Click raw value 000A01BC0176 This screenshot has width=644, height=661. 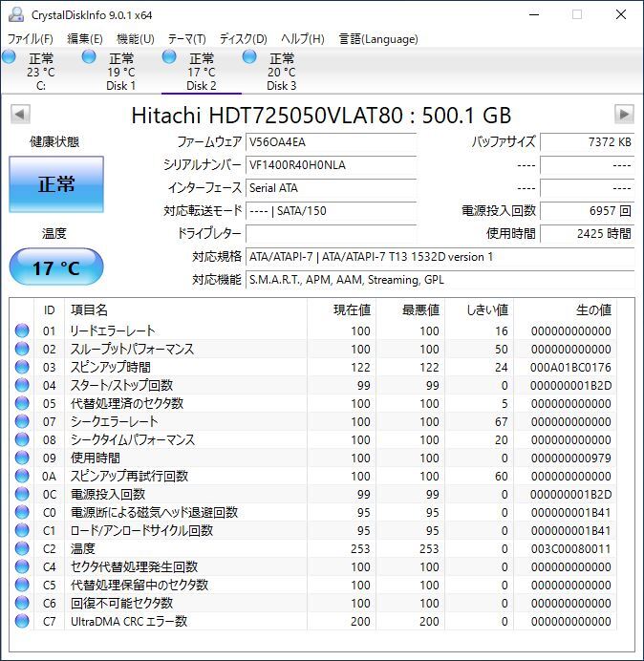(570, 367)
